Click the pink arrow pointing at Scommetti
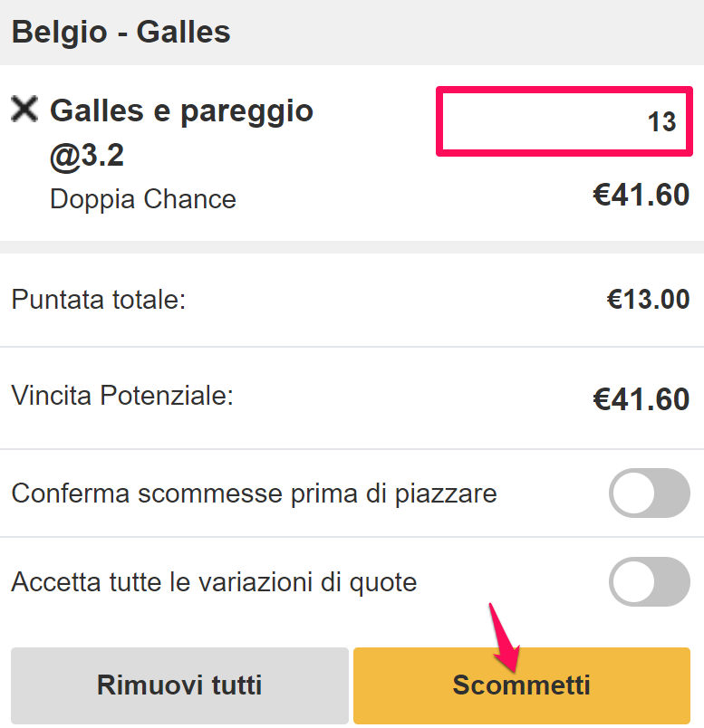 point(504,637)
